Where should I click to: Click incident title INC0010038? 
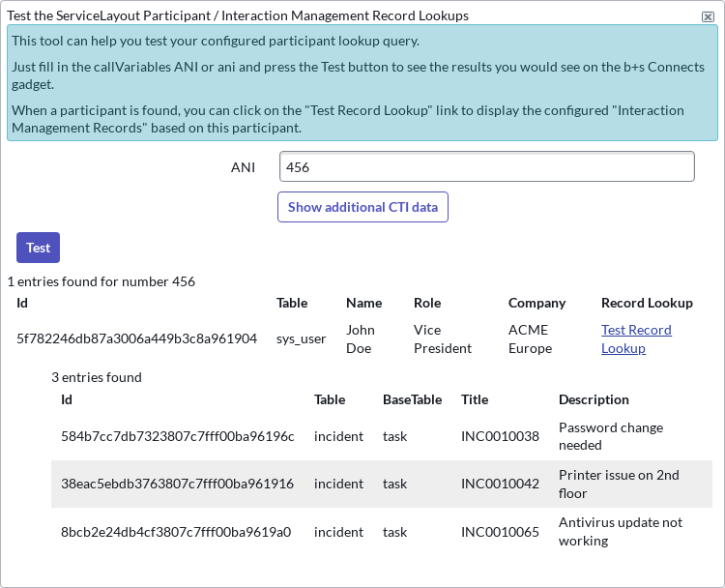pyautogui.click(x=500, y=436)
